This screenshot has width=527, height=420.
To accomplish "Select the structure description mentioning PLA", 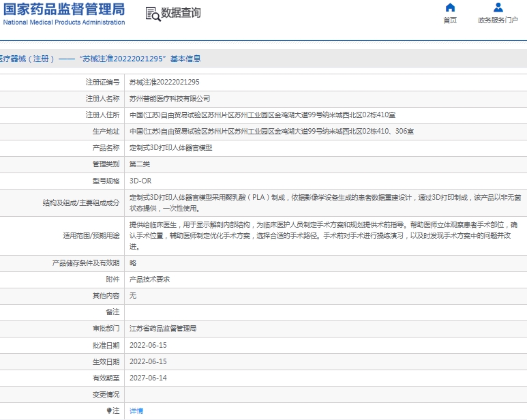I will pyautogui.click(x=325, y=203).
